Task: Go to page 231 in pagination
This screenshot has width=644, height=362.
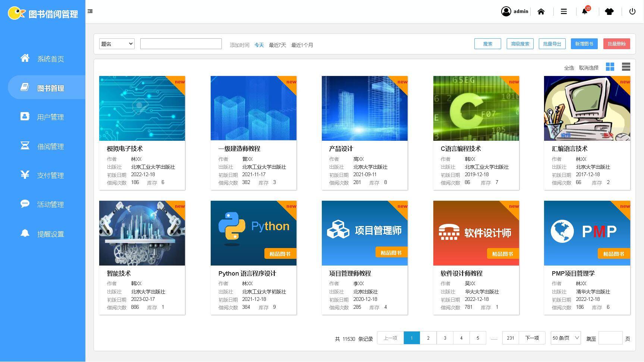Action: point(511,338)
